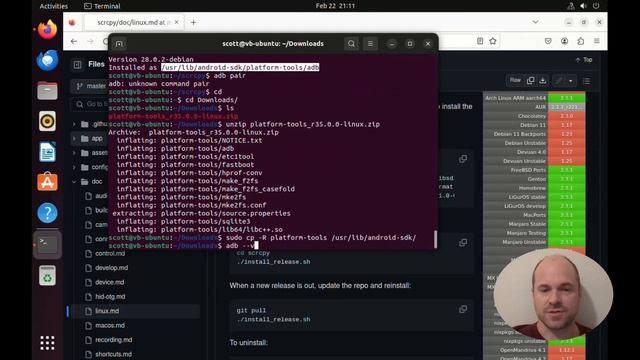Open recording.md in the file tree
640x360 pixels.
113,340
